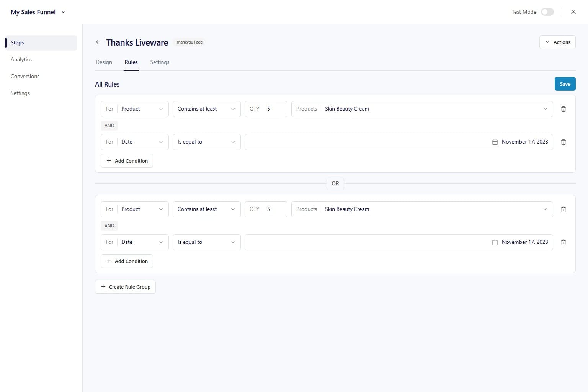Open first group's Date type dropdown
Screen dimensions: 588x392
point(135,142)
